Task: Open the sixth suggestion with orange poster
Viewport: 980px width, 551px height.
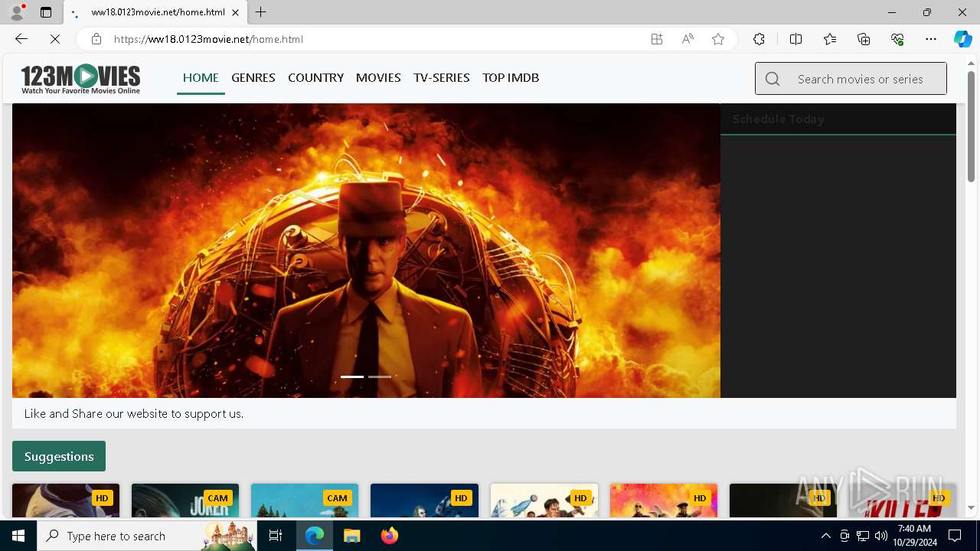Action: (x=664, y=500)
